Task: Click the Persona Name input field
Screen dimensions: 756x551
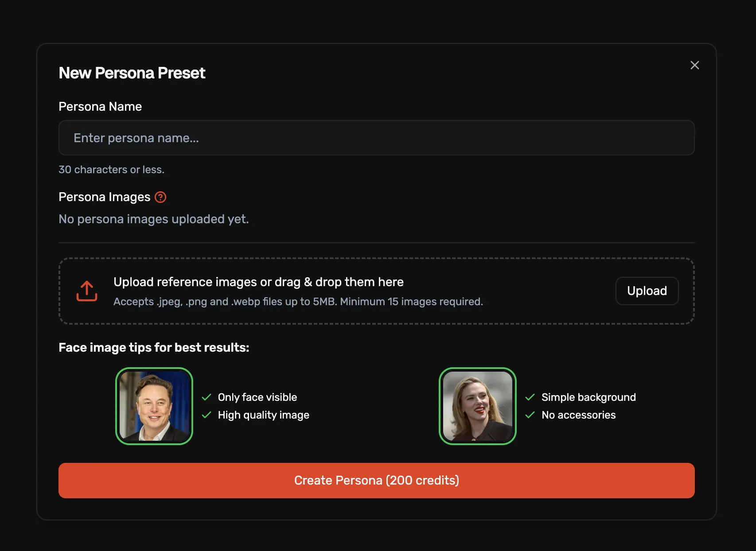Action: tap(376, 138)
